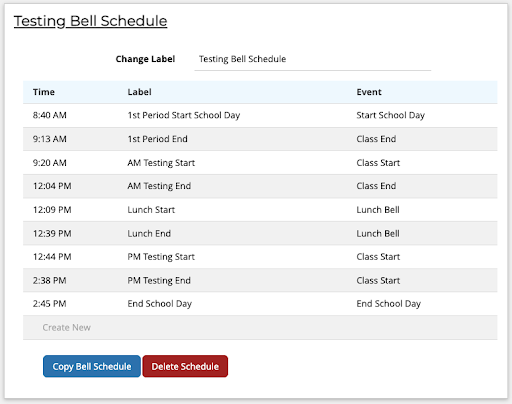Viewport: 512px width, 404px height.
Task: Select the Lunch End row label
Action: 149,233
